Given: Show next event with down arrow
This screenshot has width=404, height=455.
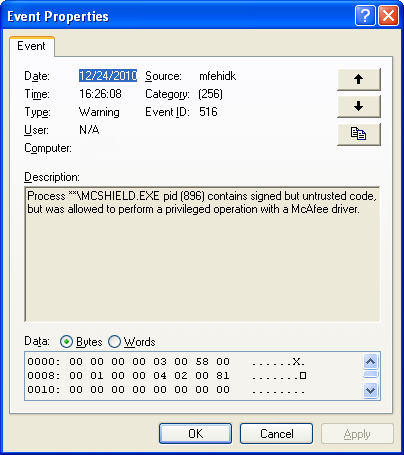Looking at the screenshot, I should pyautogui.click(x=359, y=106).
